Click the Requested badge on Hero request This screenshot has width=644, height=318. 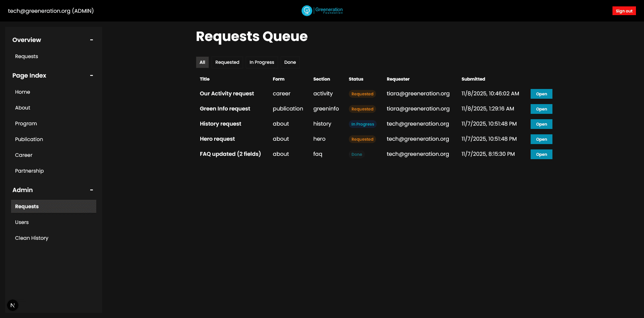(x=362, y=139)
